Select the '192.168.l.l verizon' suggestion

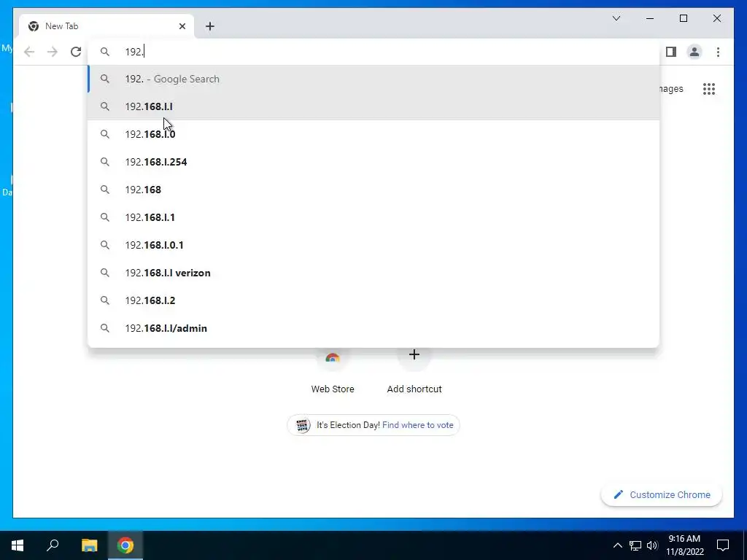pos(374,273)
